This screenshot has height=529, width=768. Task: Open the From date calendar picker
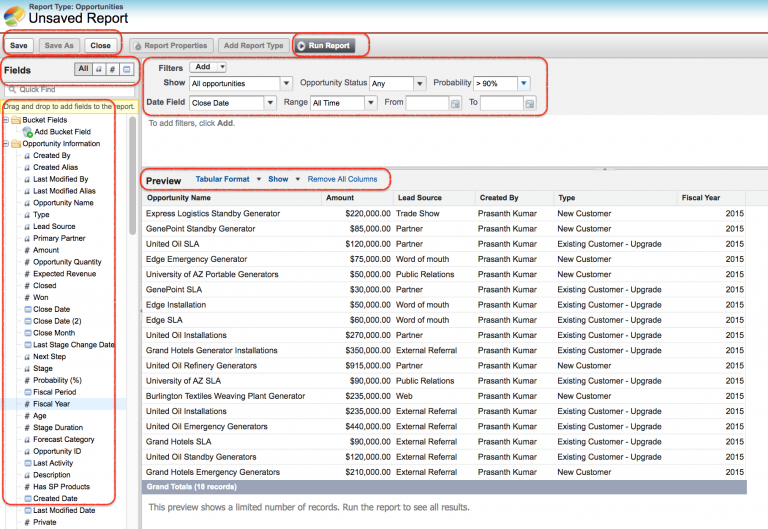point(456,103)
